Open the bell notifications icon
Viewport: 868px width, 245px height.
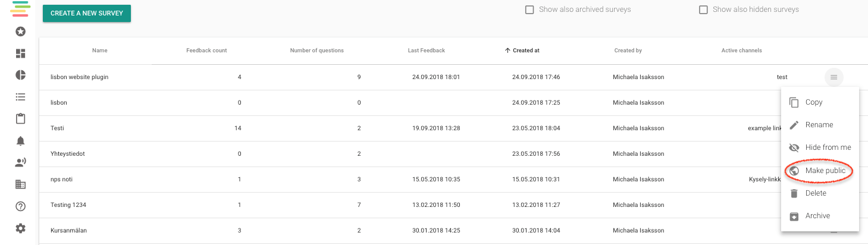[20, 141]
